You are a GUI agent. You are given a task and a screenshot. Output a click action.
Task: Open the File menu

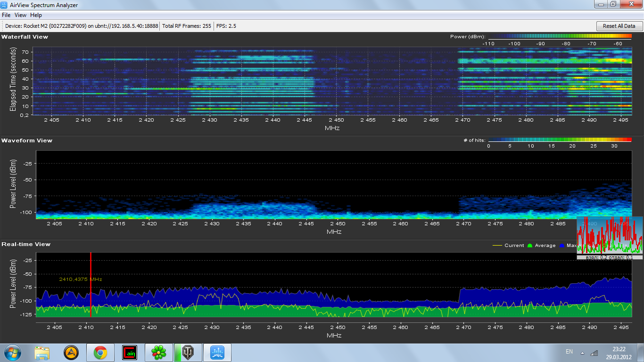[x=6, y=15]
